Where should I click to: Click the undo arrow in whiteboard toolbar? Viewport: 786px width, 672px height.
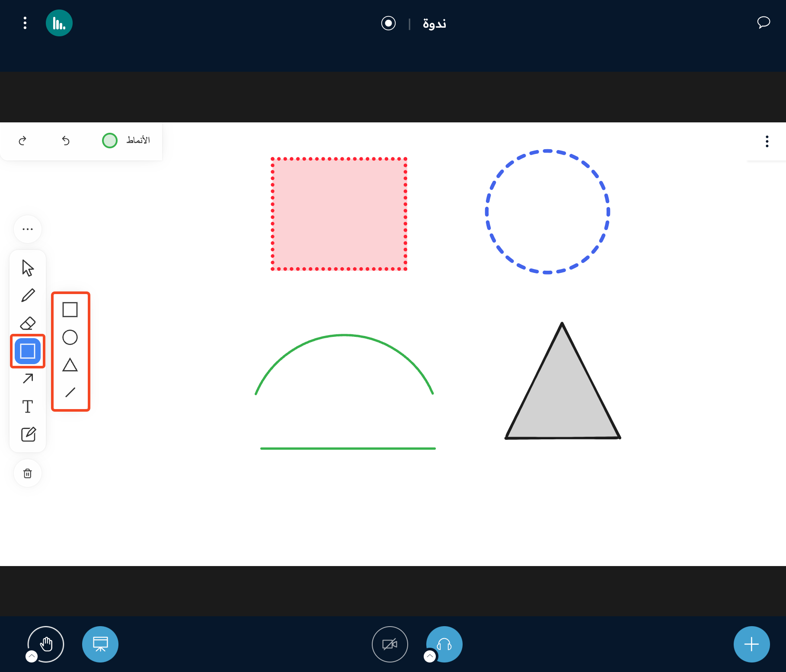66,141
